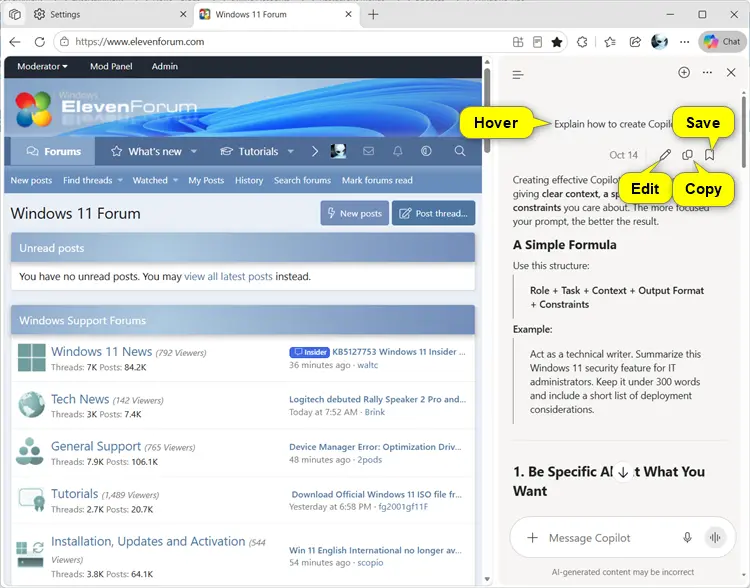
Task: Expand the Watched dropdown arrow
Action: [x=176, y=180]
